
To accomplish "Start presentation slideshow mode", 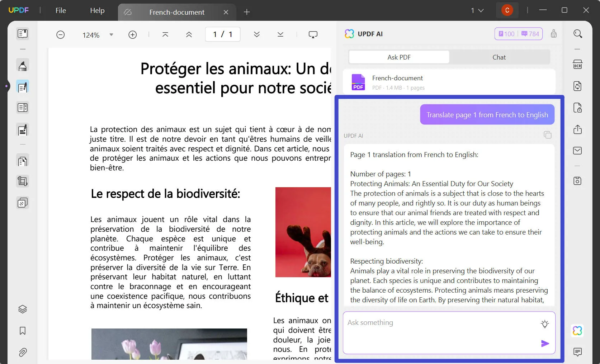I will point(313,35).
